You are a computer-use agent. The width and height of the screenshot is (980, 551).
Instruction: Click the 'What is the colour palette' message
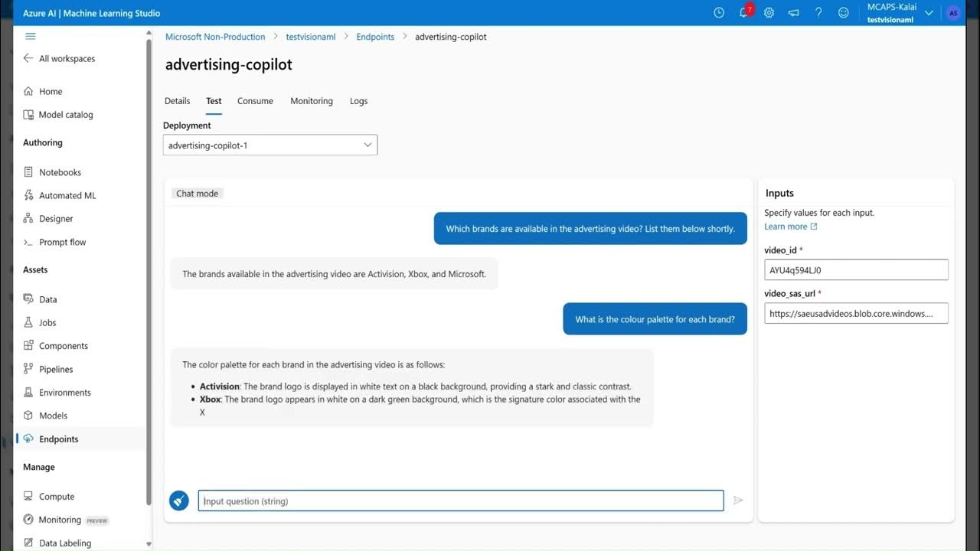(655, 319)
